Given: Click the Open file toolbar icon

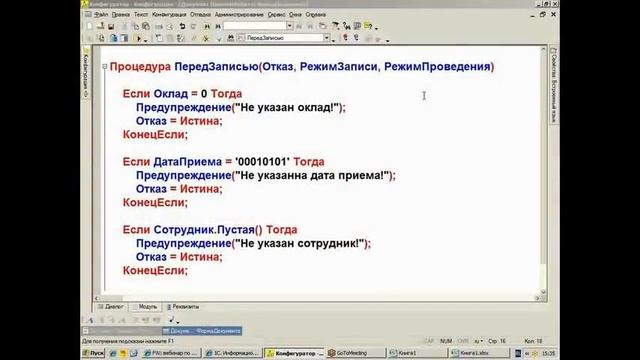Looking at the screenshot, I should (x=101, y=26).
